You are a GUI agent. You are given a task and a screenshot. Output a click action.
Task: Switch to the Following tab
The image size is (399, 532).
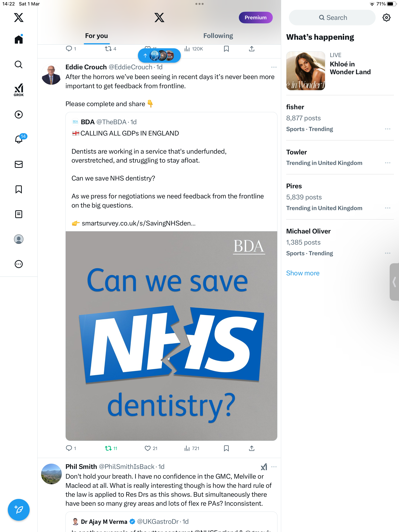click(x=218, y=36)
